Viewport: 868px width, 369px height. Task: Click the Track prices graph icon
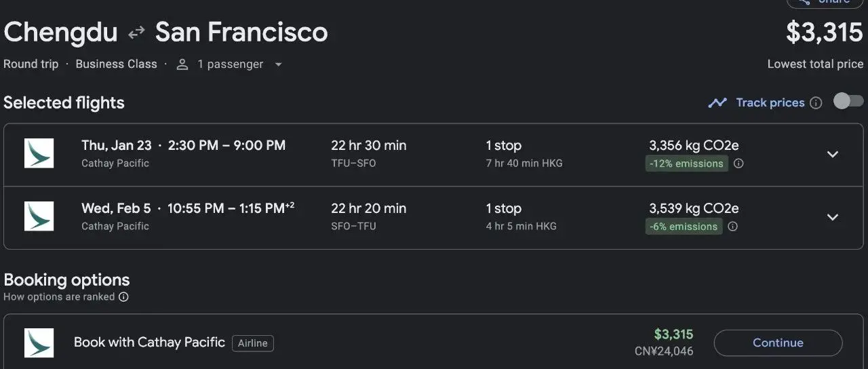[x=717, y=103]
